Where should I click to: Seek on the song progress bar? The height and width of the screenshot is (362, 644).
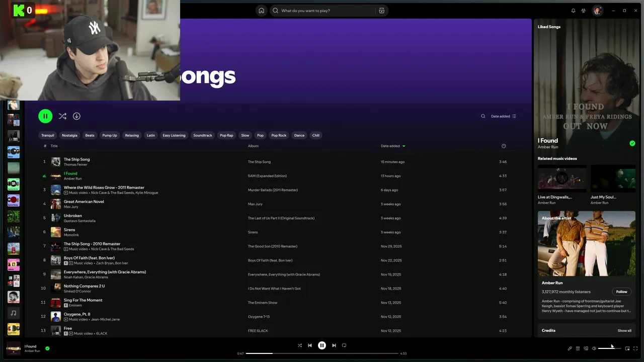coord(322,353)
